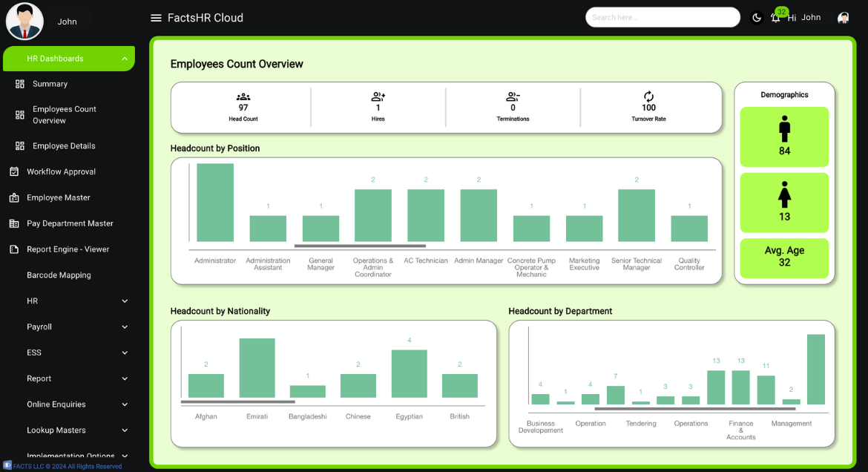Click the Turnover Rate refresh icon

pos(649,96)
